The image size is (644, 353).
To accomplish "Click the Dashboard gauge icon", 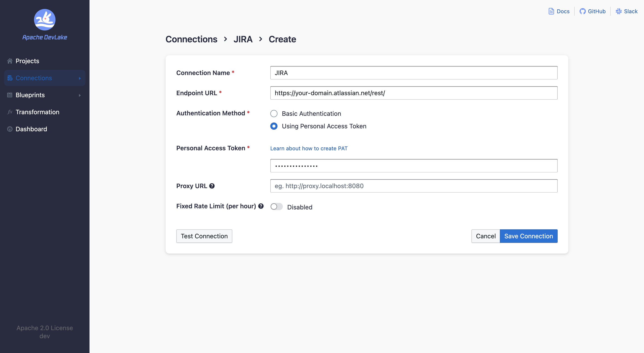I will (10, 129).
